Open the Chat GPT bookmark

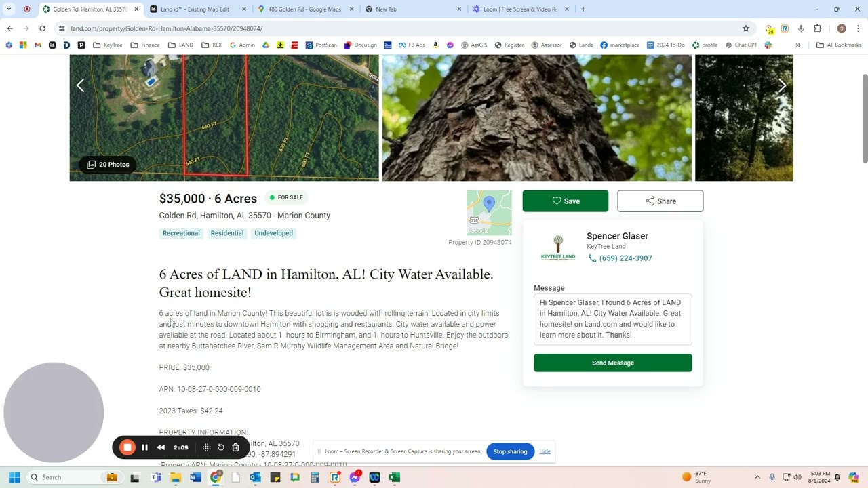[741, 45]
